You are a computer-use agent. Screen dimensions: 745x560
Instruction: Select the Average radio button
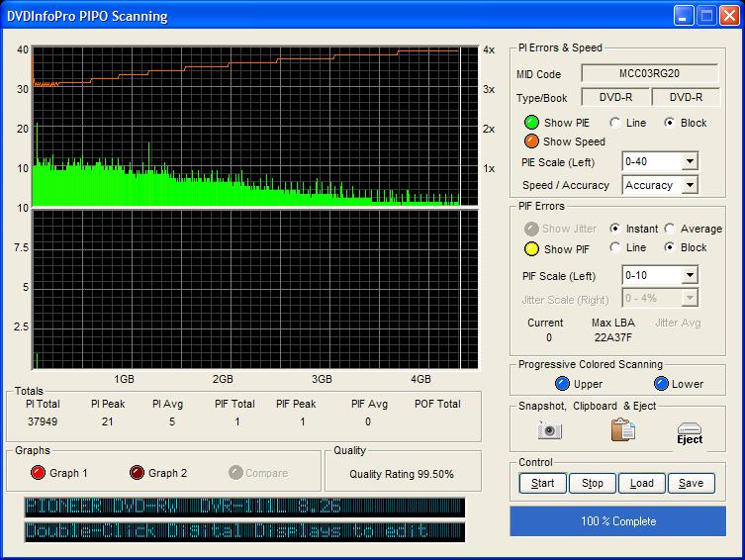click(x=670, y=229)
